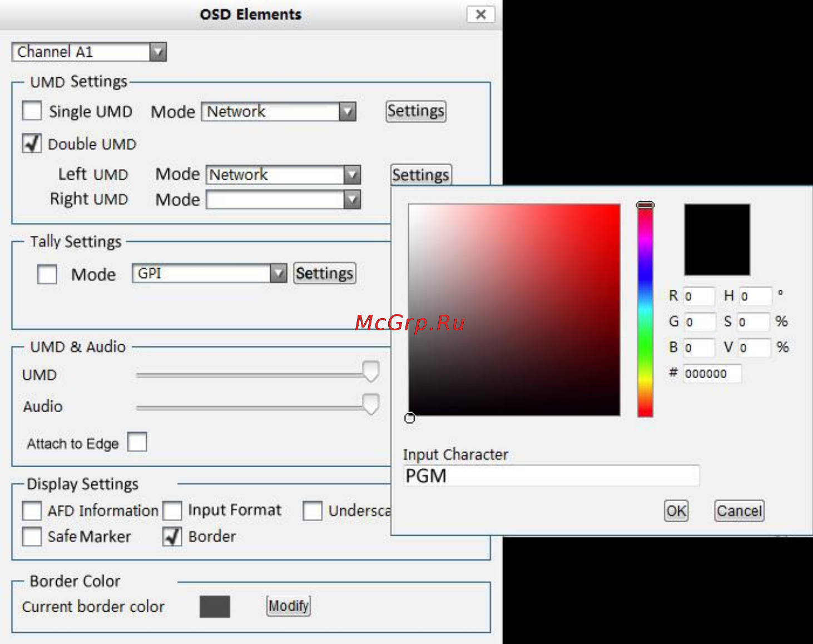Close the OSD Elements dialog
This screenshot has width=813, height=644.
pyautogui.click(x=481, y=14)
